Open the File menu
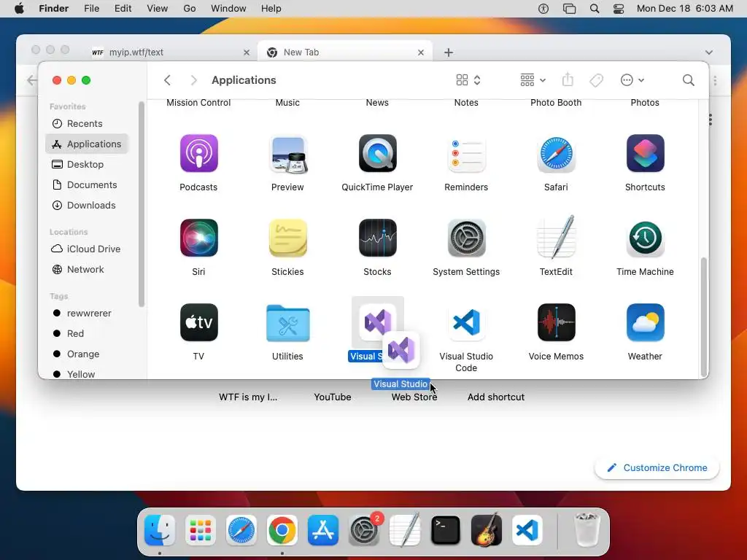Image resolution: width=747 pixels, height=560 pixels. tap(91, 9)
